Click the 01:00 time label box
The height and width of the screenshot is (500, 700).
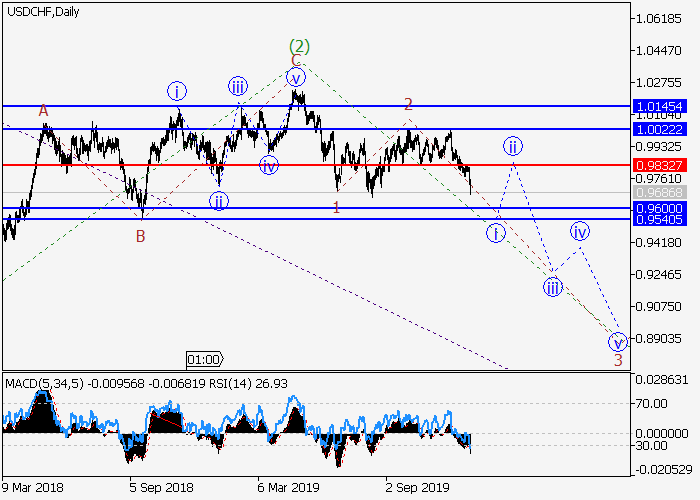tap(204, 359)
